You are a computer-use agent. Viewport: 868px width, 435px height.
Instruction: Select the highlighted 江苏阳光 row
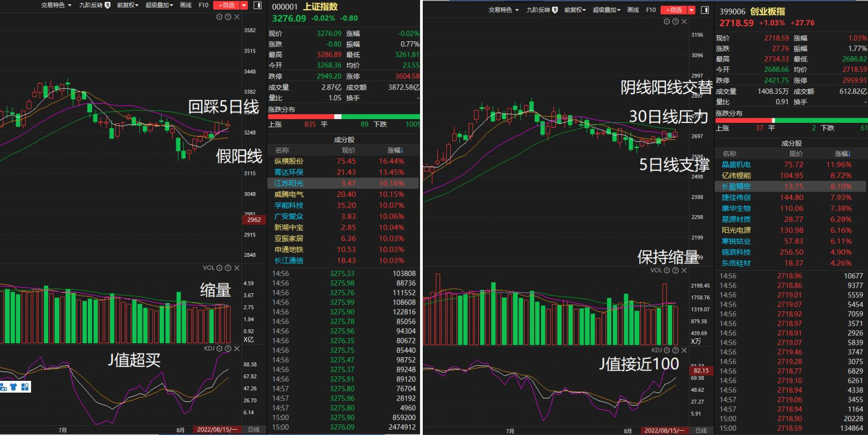[343, 183]
